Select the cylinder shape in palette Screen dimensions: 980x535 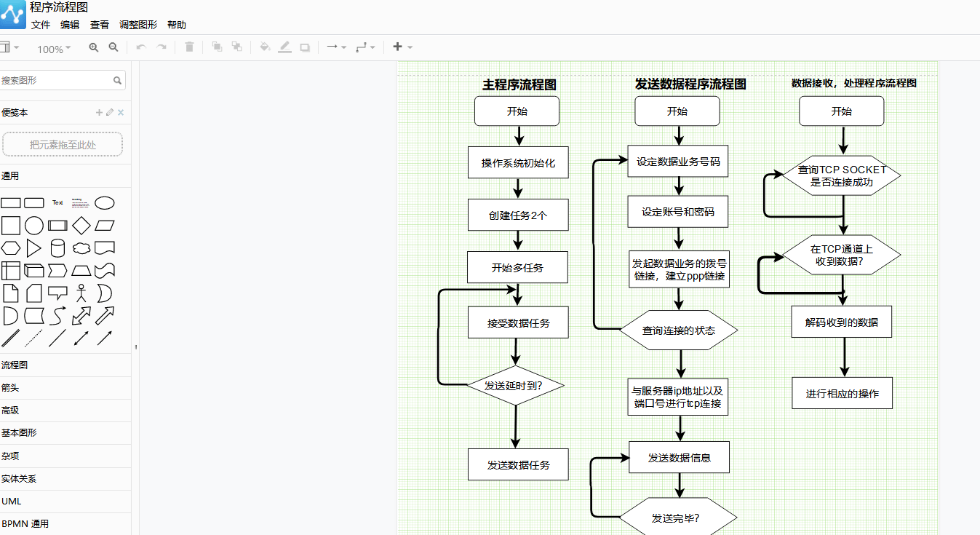[57, 248]
